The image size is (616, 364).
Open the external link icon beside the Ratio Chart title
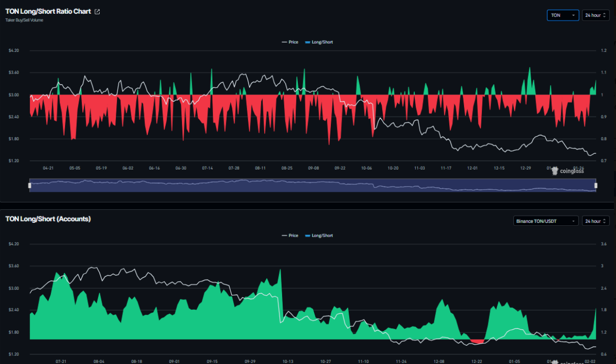[x=98, y=12]
